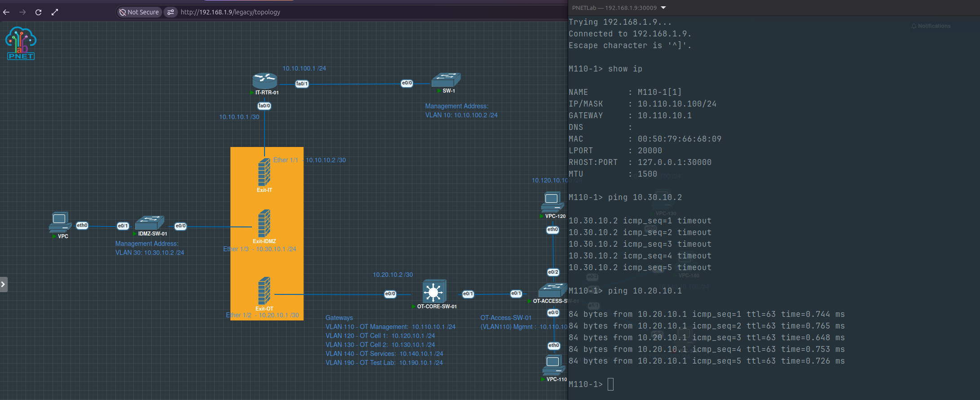Screen dimensions: 980x400
Task: Click the e0/0 interface label beside SW-1
Action: (x=407, y=83)
